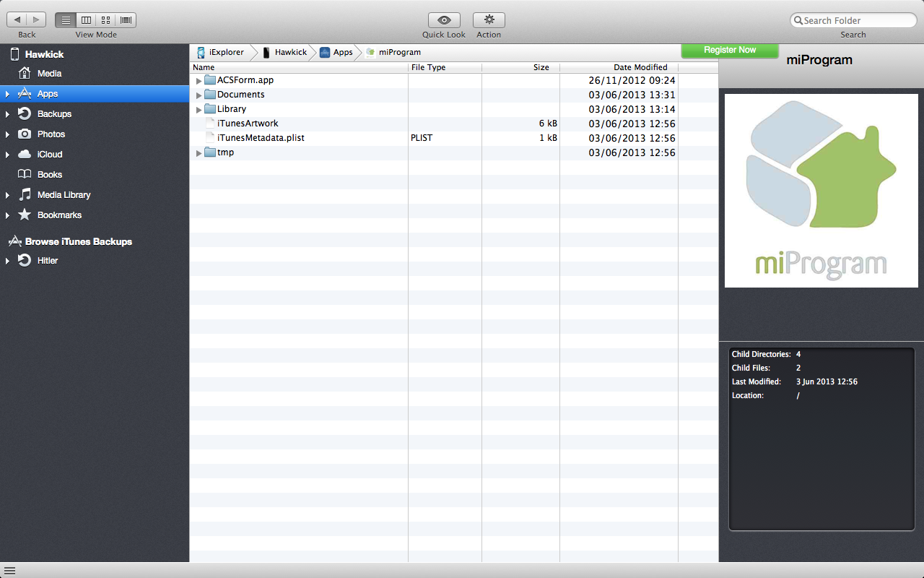Expand the Library folder row
The height and width of the screenshot is (578, 924).
(199, 110)
